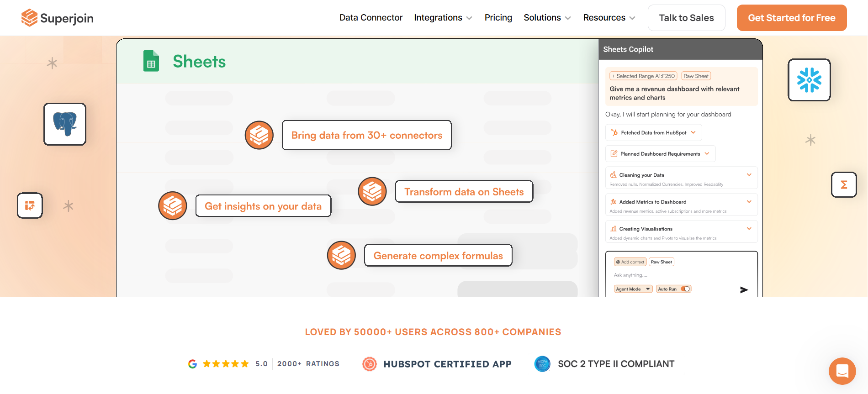This screenshot has height=394, width=868.
Task: Click the chart icon in Creating Visualisations
Action: (614, 229)
